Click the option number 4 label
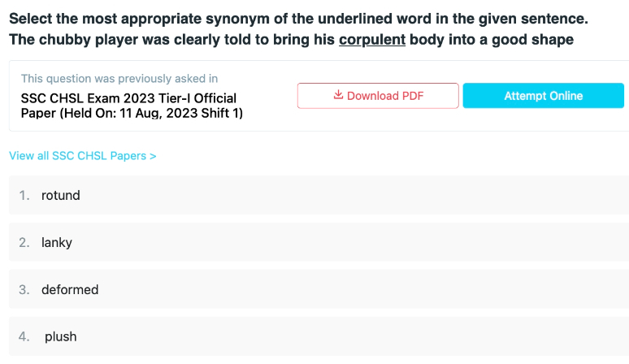This screenshot has height=364, width=629. point(24,336)
